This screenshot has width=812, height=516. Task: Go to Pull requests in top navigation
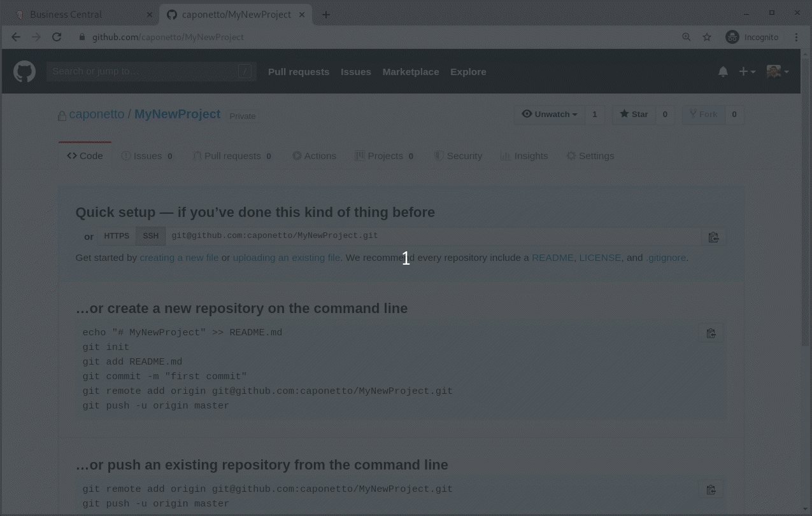pyautogui.click(x=299, y=72)
